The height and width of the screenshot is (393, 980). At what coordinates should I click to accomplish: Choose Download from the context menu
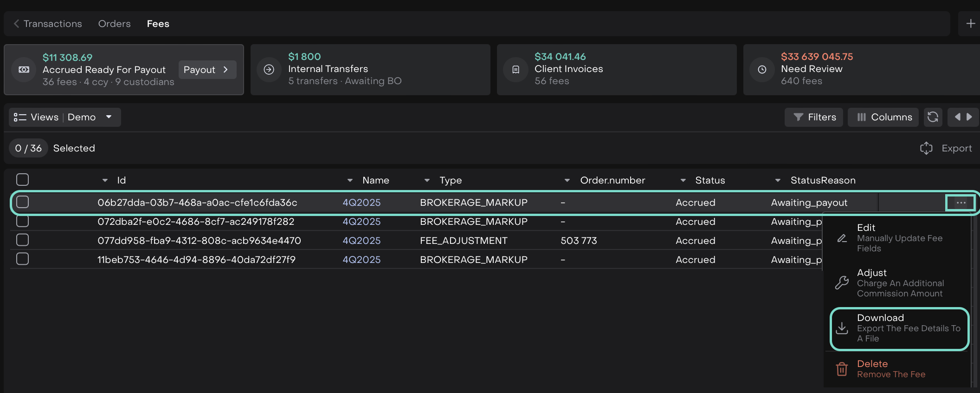coord(899,328)
